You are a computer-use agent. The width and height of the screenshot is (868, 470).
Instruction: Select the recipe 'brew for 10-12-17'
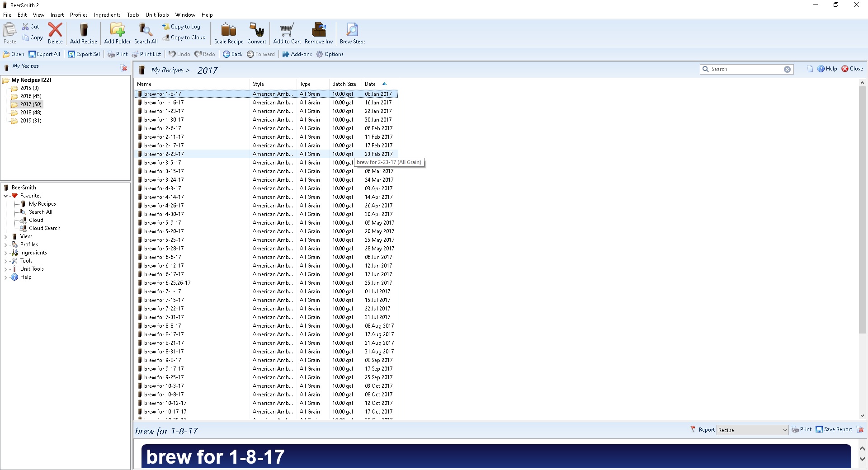[x=266, y=403]
